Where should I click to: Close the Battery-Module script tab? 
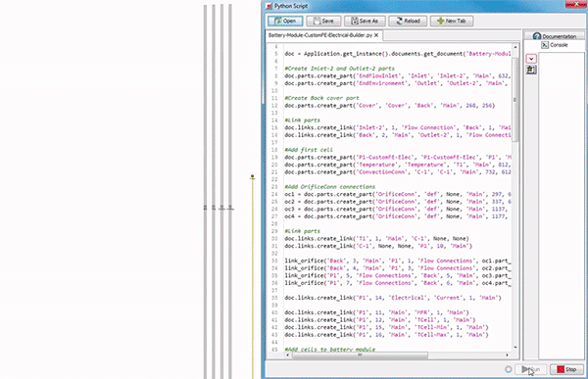pyautogui.click(x=376, y=35)
